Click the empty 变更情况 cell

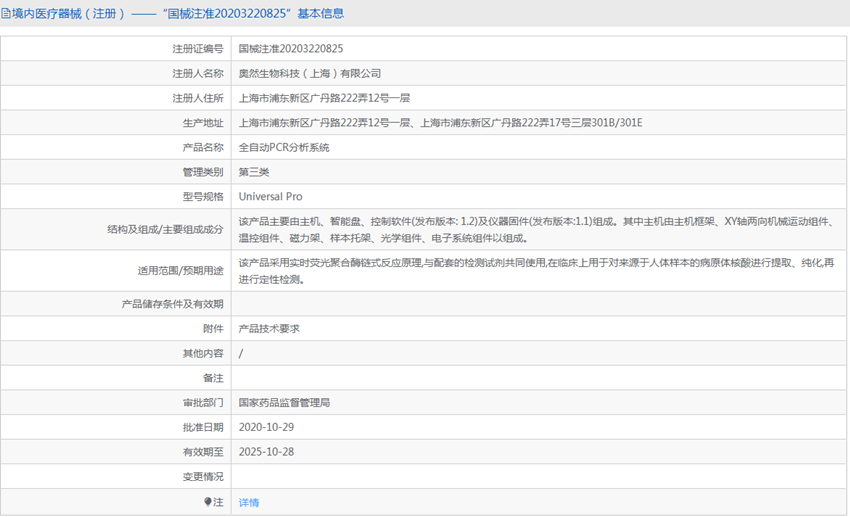539,476
